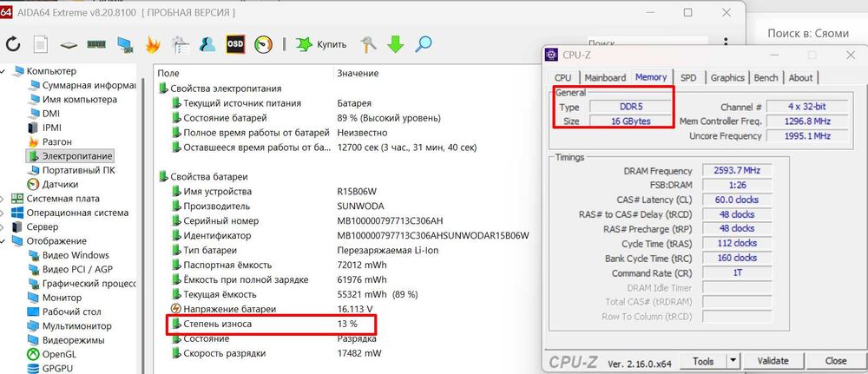This screenshot has width=868, height=374.
Task: Open the OpenGL tree item
Action: [x=51, y=354]
